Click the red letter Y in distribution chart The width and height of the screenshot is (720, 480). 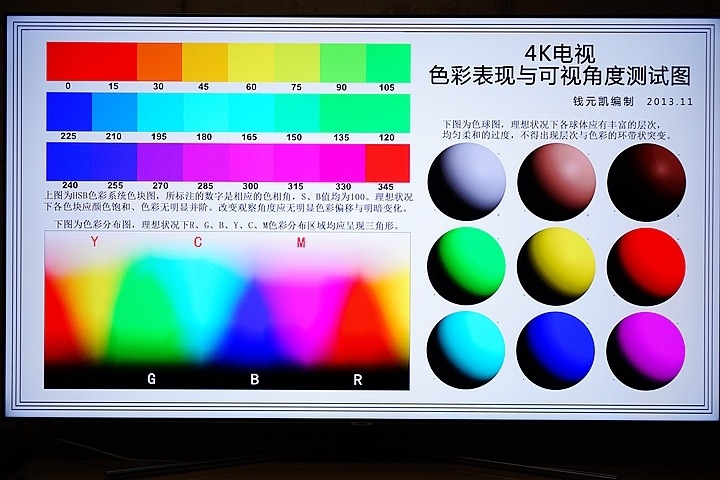point(94,242)
